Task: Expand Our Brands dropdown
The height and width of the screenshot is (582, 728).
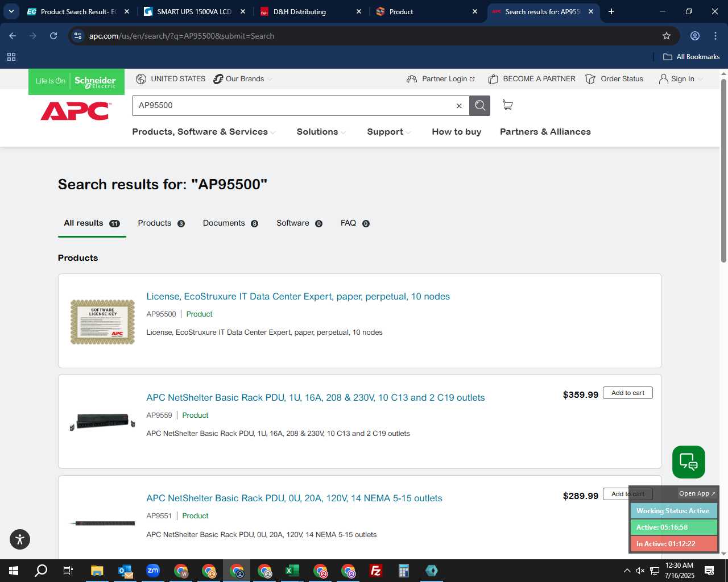Action: (x=243, y=79)
